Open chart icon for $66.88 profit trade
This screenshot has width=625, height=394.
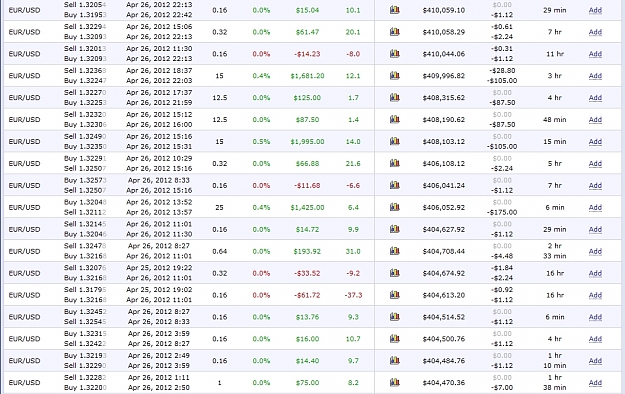(395, 163)
